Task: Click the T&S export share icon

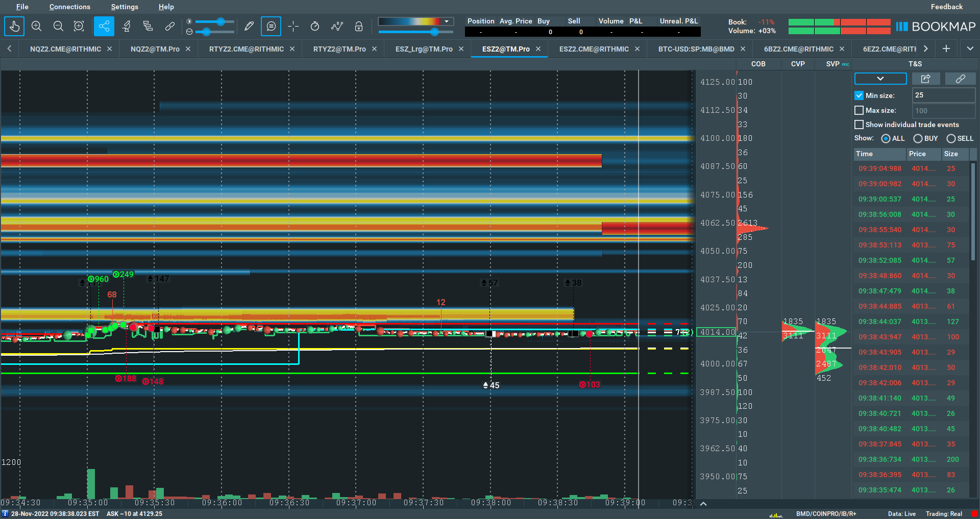Action: pyautogui.click(x=926, y=79)
